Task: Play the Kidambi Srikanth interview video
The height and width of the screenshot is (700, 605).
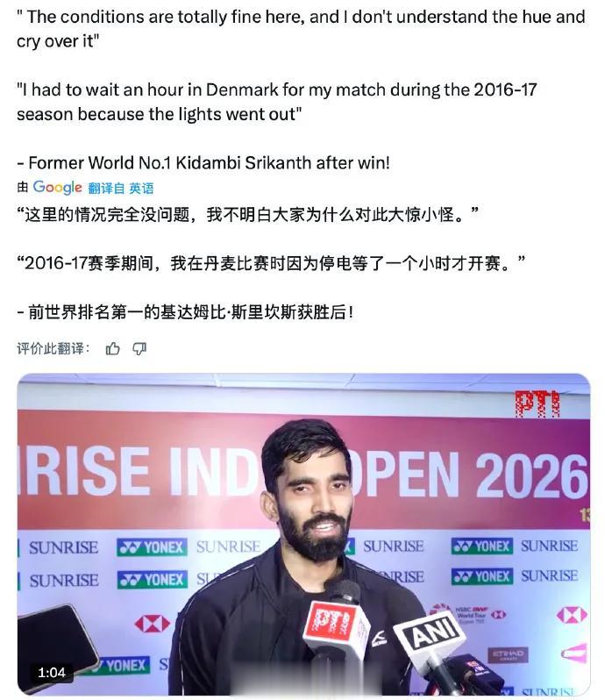Action: point(303,534)
